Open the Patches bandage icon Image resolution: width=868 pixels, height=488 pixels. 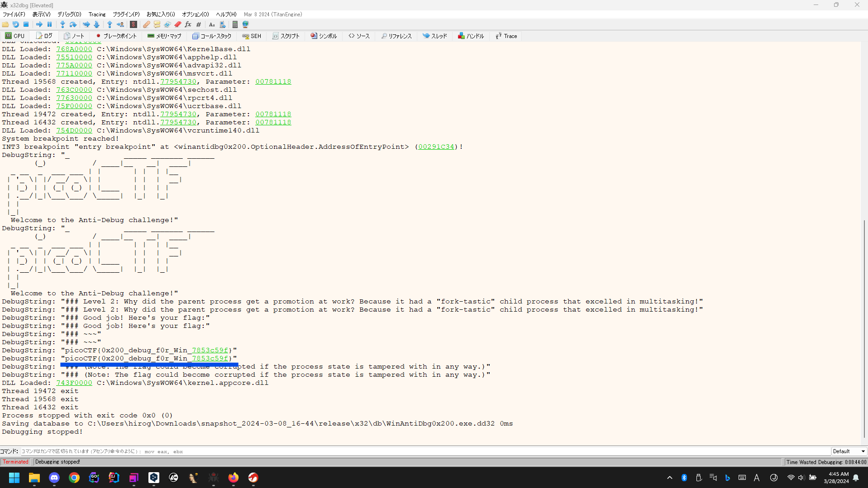coord(146,24)
